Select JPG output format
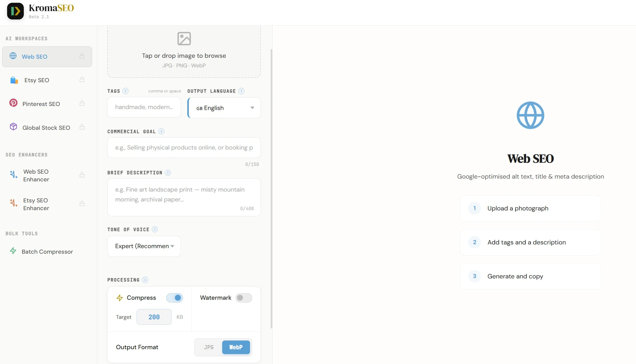Viewport: 636px width, 364px height. coord(209,347)
